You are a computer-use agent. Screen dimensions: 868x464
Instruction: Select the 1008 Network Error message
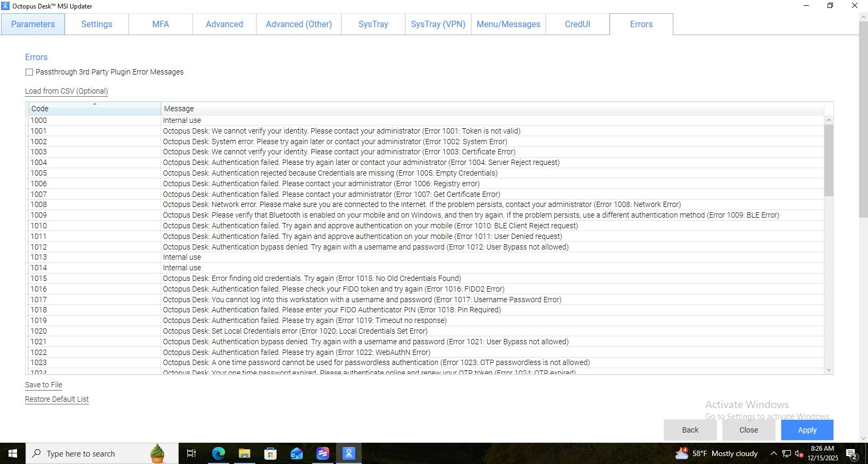[x=422, y=204]
